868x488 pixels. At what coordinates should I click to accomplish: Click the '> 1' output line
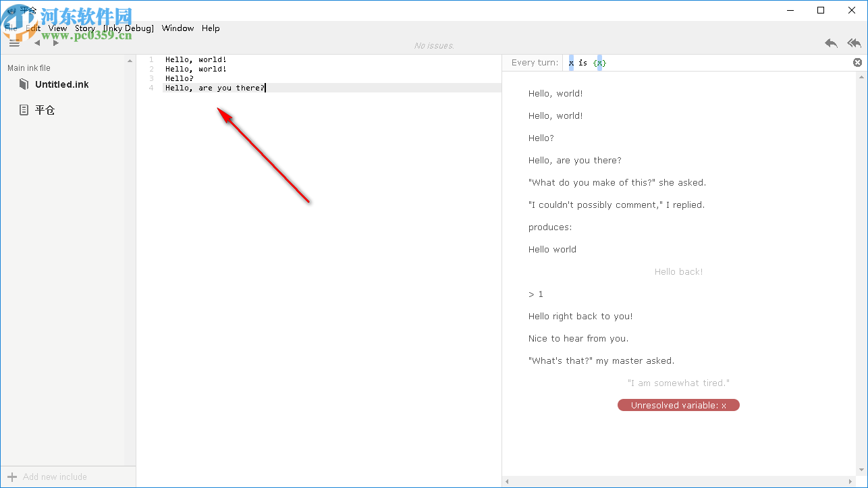tap(536, 294)
